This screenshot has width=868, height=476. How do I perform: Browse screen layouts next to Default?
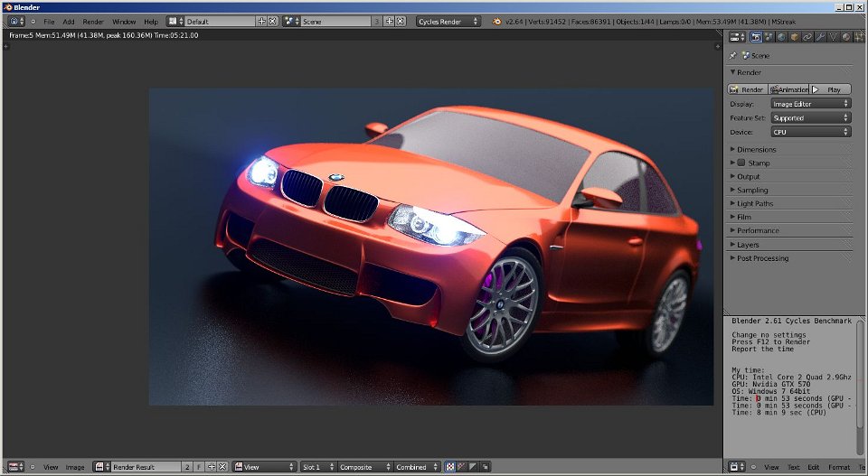point(175,21)
